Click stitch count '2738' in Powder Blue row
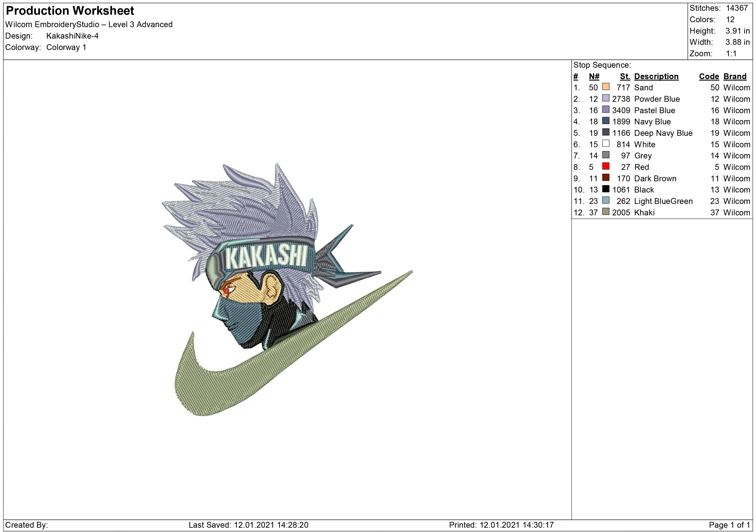756x532 pixels. point(621,99)
